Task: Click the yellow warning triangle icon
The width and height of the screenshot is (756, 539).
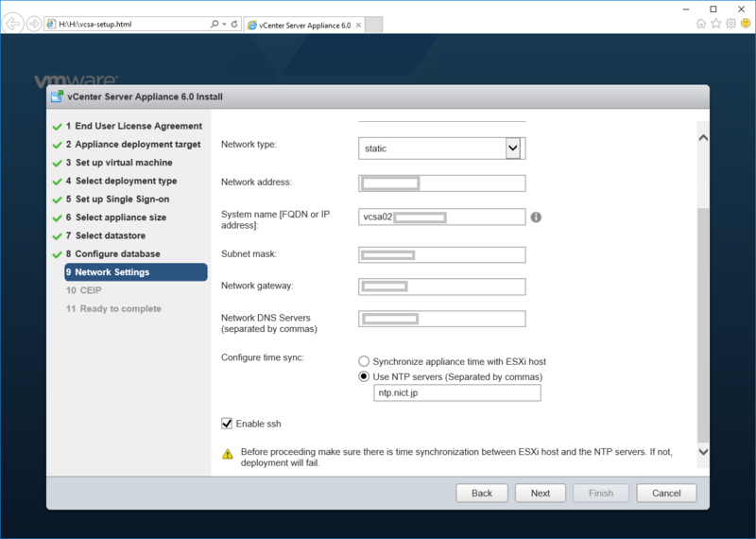Action: pyautogui.click(x=228, y=454)
